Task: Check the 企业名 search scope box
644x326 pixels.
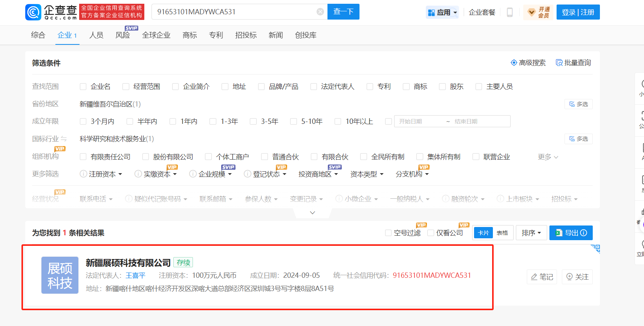Action: pos(83,87)
